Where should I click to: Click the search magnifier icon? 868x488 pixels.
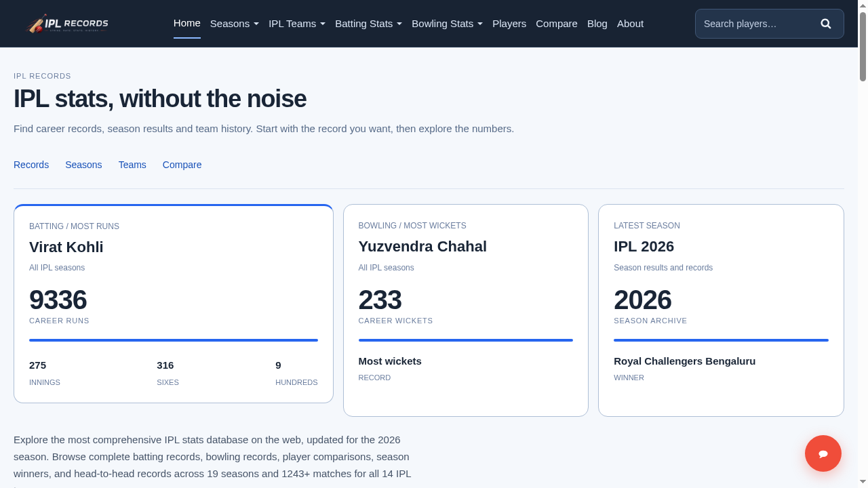click(826, 24)
